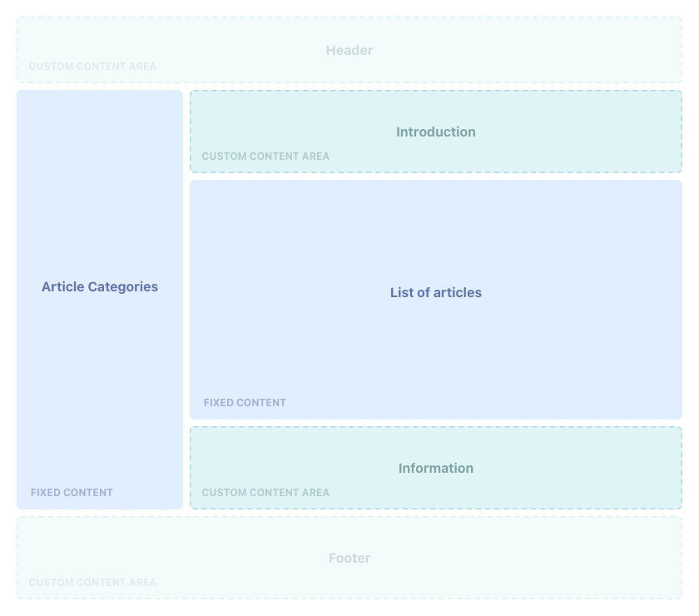Screen dimensions: 699x616
Task: Click the CUSTOM CONTENT AREA label in Footer
Action: 92,583
